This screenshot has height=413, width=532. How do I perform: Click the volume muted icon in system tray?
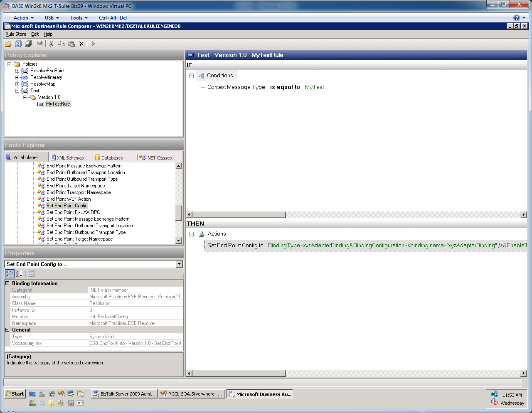pyautogui.click(x=495, y=402)
